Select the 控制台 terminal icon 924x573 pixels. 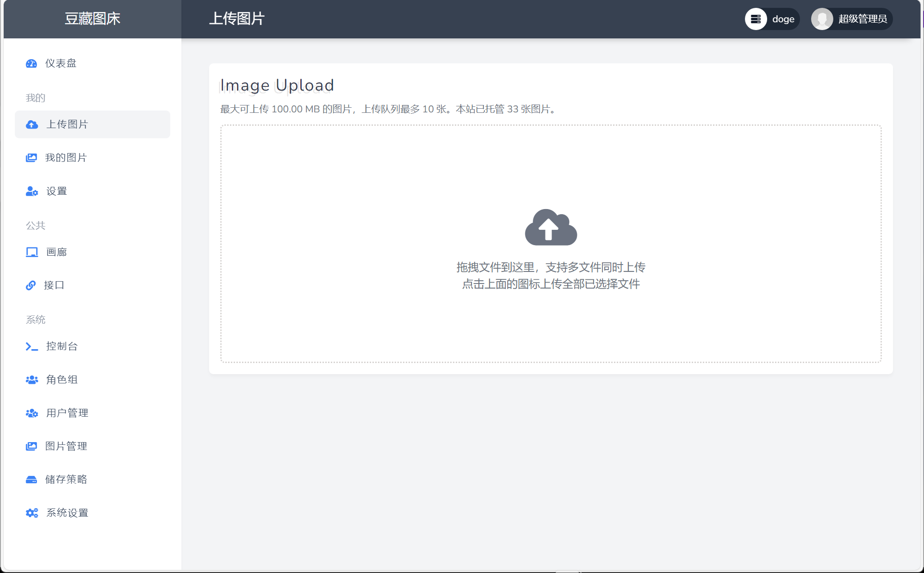pos(31,346)
